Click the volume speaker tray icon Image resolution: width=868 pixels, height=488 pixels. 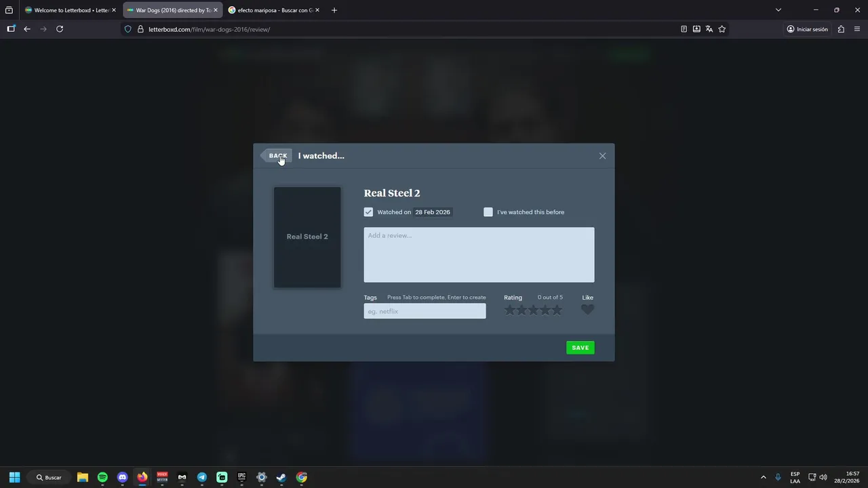[823, 477]
